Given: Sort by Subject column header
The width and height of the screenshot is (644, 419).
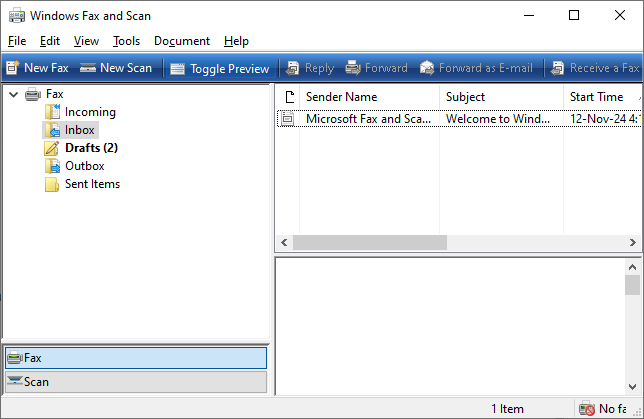Looking at the screenshot, I should click(x=501, y=97).
